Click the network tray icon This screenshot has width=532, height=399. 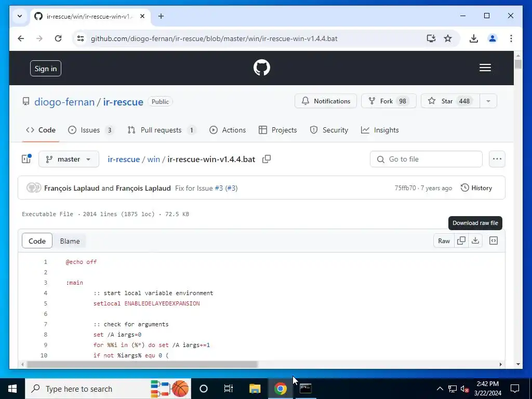coord(453,389)
